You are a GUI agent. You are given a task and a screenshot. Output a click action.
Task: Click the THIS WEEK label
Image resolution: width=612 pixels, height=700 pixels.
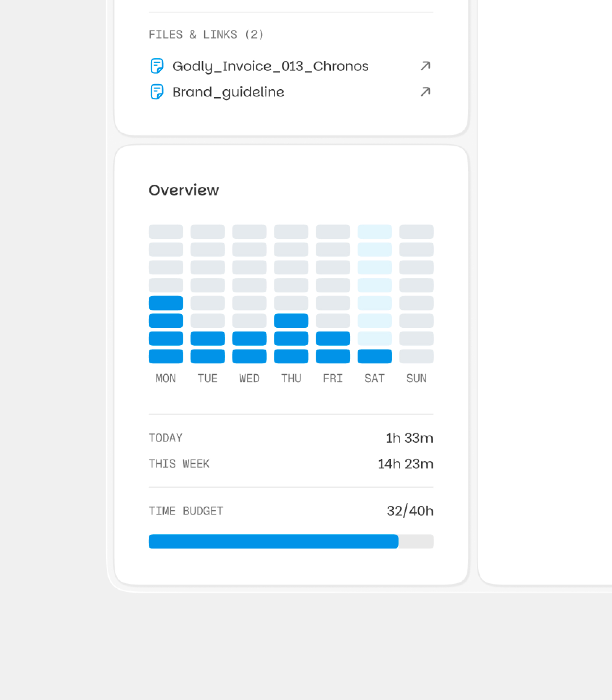pyautogui.click(x=179, y=464)
